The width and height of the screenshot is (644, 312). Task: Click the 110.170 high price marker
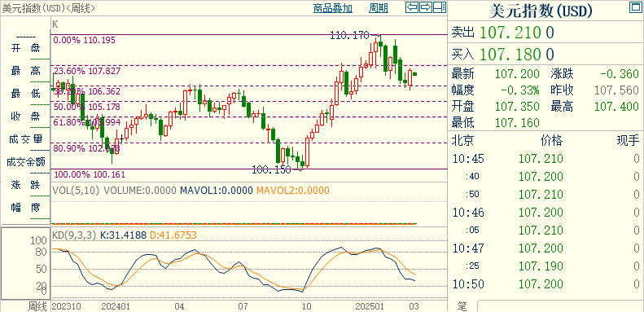point(349,36)
